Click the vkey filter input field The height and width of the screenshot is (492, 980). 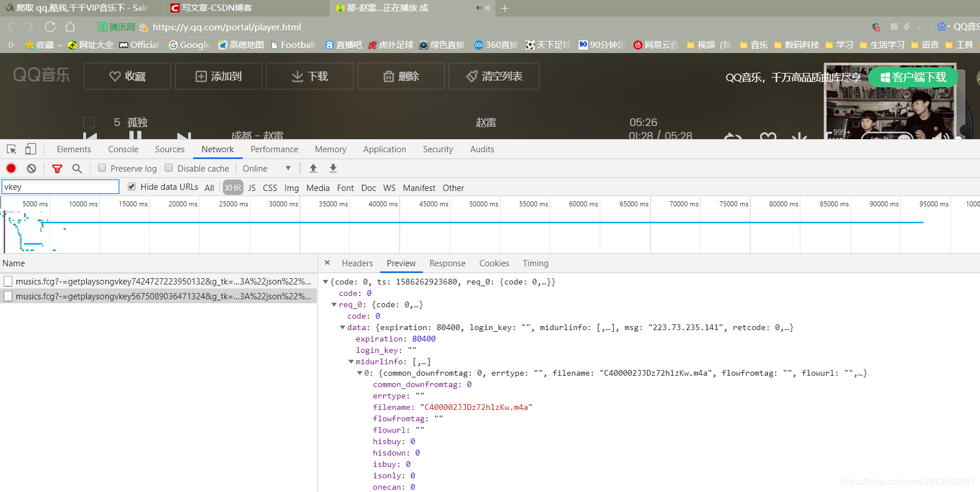(x=60, y=186)
